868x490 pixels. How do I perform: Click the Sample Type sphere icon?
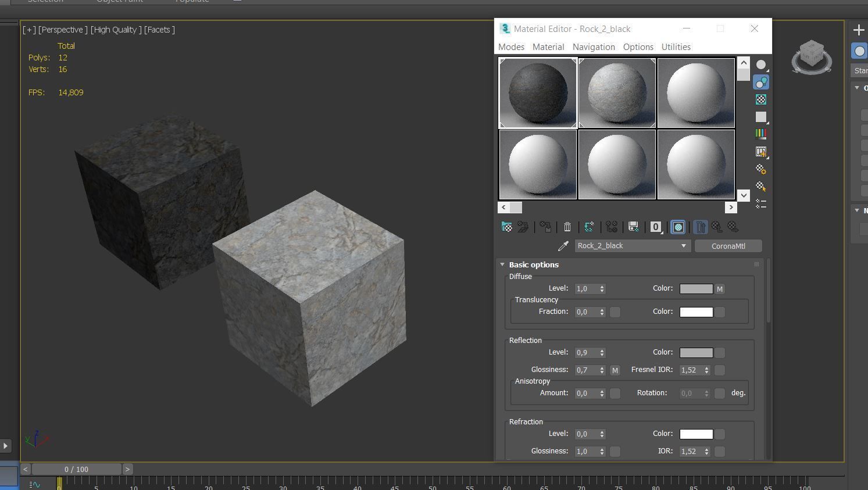(761, 65)
